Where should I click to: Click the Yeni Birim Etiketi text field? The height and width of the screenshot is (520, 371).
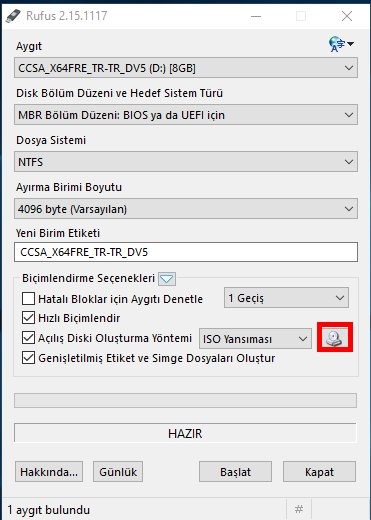(186, 252)
